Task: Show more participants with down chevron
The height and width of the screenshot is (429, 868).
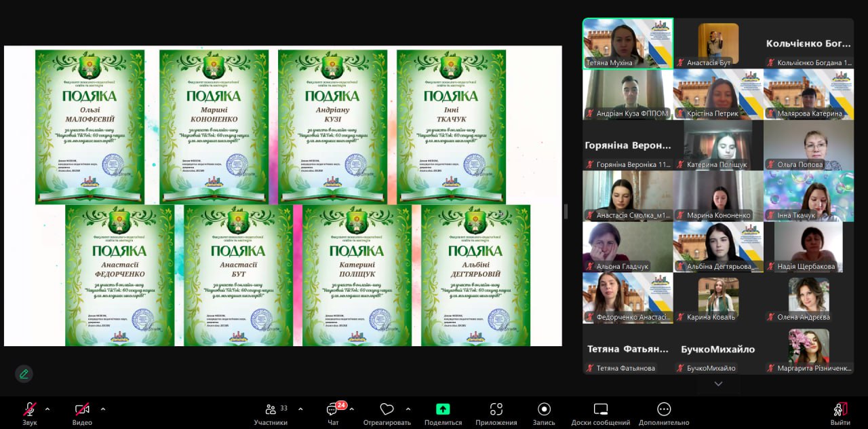Action: pos(718,384)
